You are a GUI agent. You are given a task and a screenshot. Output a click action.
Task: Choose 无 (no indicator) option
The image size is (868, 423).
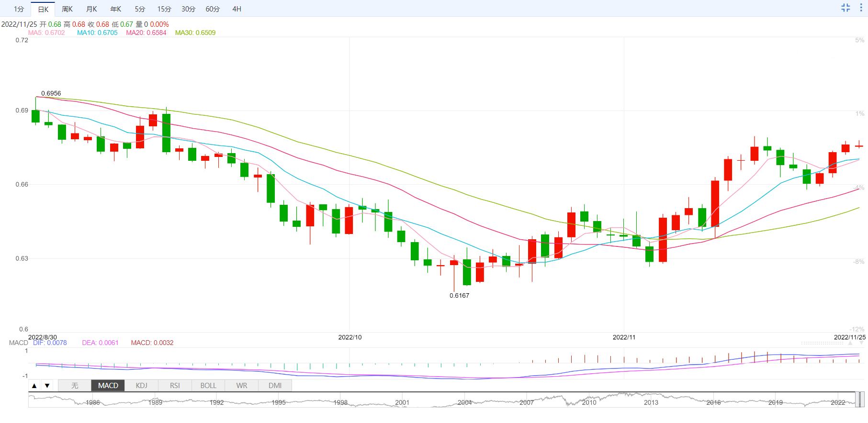75,386
